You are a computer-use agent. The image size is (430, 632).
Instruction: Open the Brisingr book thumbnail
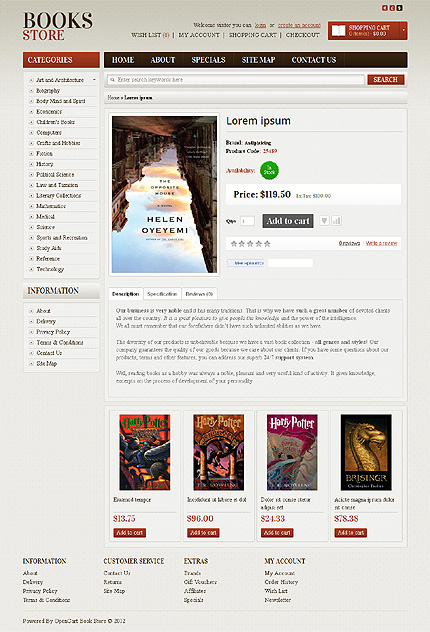[x=366, y=452]
